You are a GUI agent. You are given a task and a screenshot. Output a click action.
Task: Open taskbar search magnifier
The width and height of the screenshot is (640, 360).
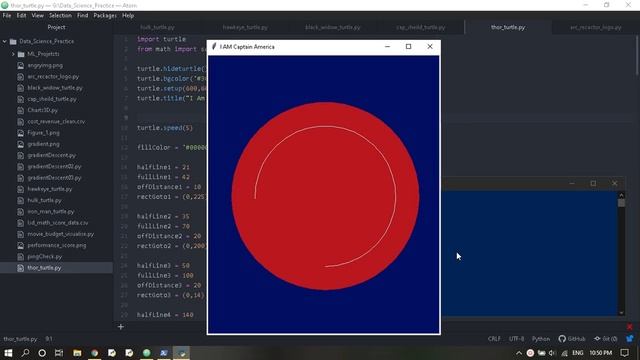click(x=25, y=353)
